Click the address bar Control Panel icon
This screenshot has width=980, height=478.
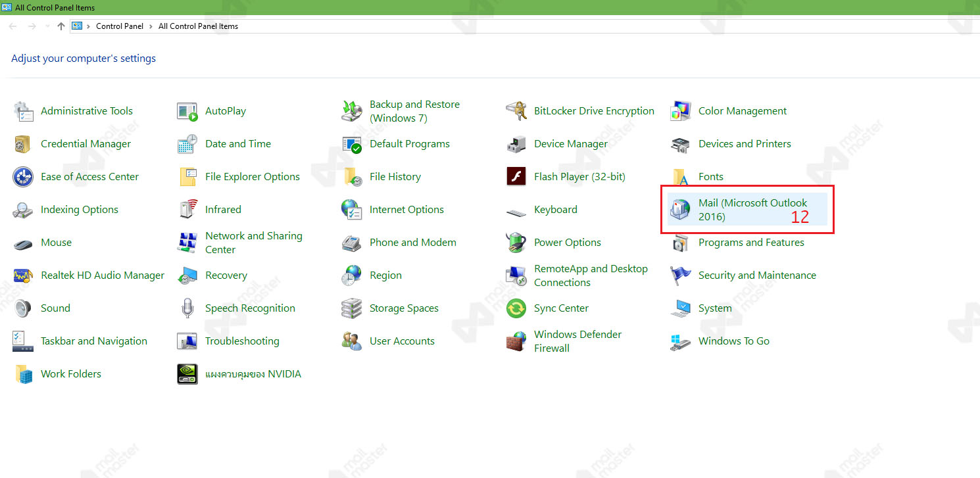click(x=77, y=26)
